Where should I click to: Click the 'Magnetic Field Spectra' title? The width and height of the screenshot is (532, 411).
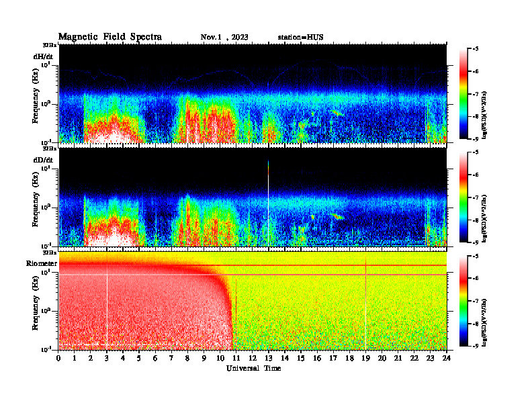tap(110, 37)
